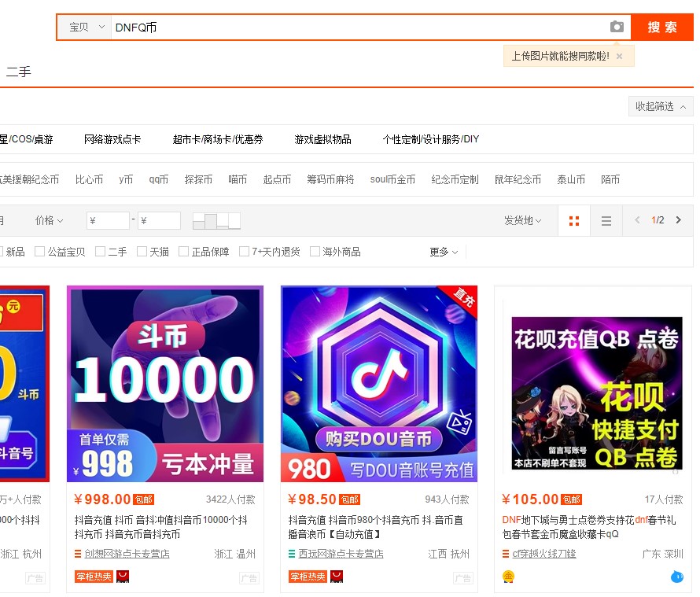Open 超市卡/商场卡/优惠券 category
This screenshot has height=597, width=700.
218,139
